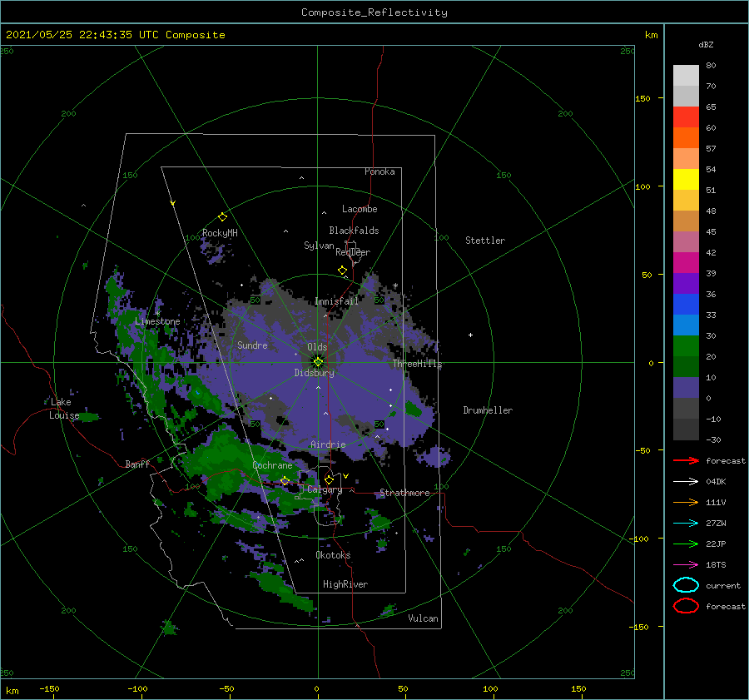Click the Limestone label
Viewport: 749px width, 700px height.
click(x=157, y=321)
